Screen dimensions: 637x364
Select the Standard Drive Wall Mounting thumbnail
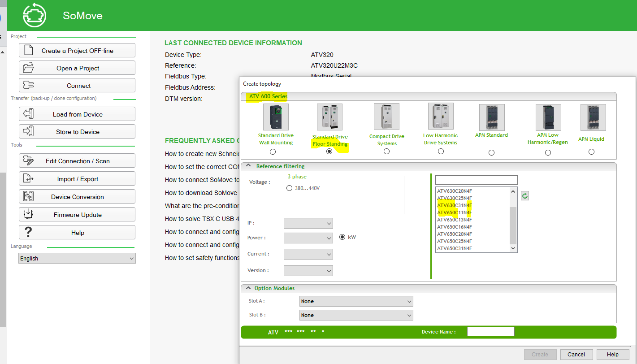276,117
